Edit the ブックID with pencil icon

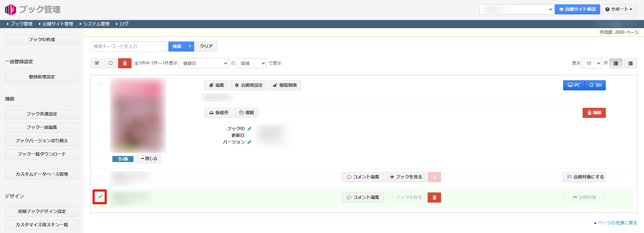[x=249, y=129]
